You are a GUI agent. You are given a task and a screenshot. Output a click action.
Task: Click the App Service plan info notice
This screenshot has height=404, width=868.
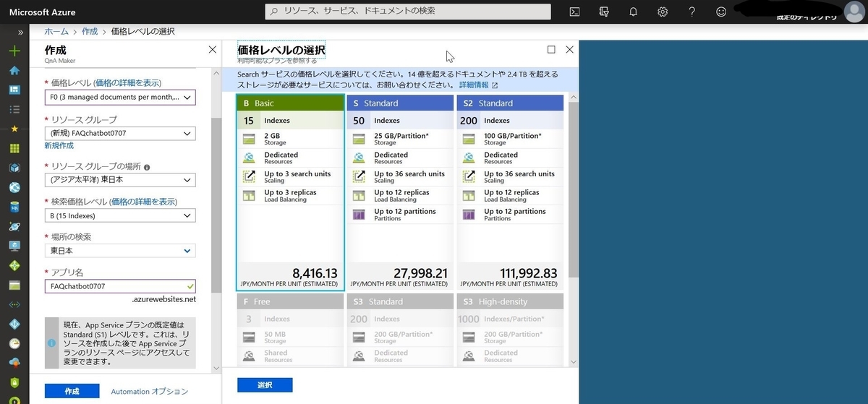119,343
